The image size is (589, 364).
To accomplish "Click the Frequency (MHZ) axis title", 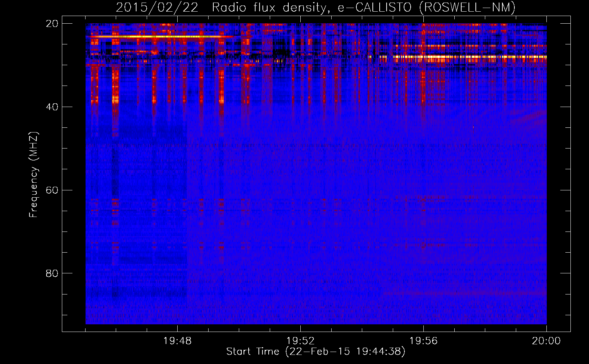I will click(x=33, y=175).
